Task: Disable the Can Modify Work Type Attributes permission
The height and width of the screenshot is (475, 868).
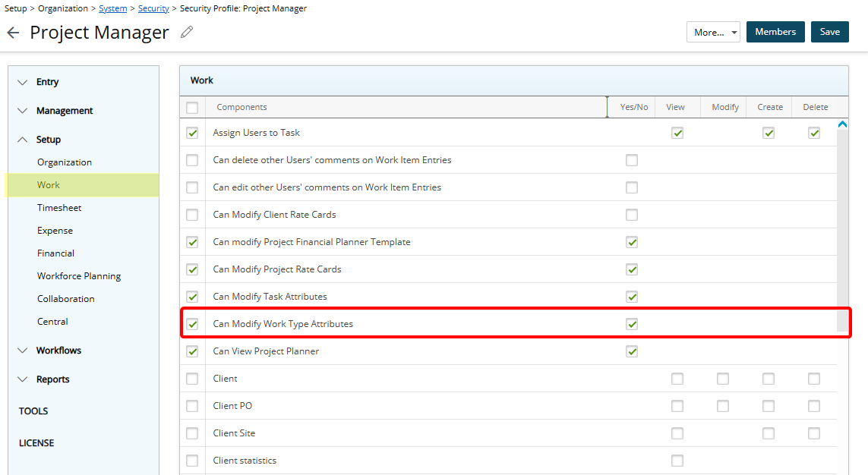Action: [632, 324]
